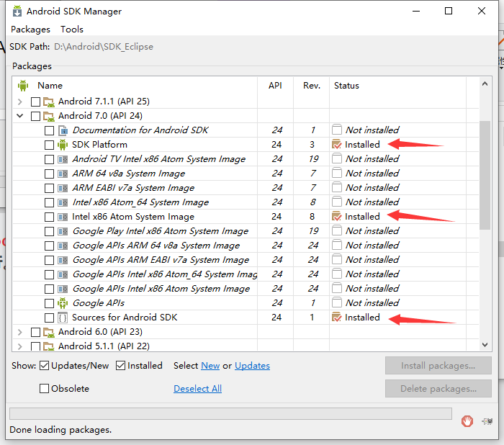Viewport: 504px width, 445px height.
Task: Click the API column header
Action: (275, 86)
